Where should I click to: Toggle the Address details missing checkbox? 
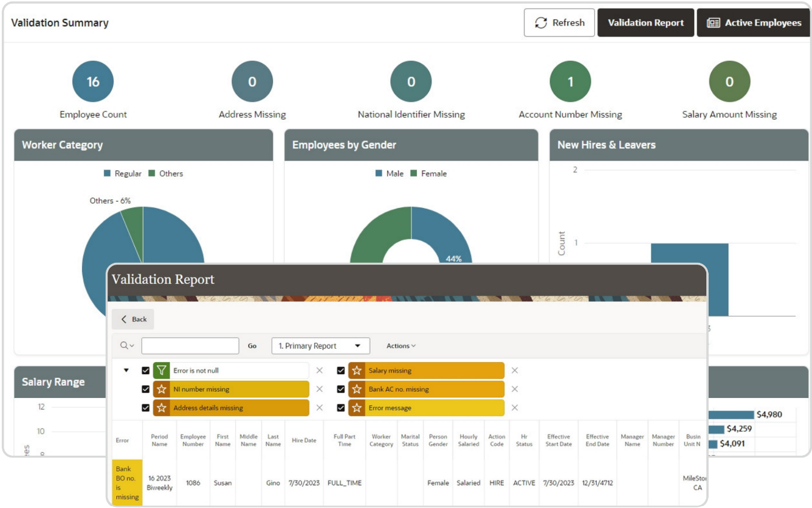[x=144, y=408]
